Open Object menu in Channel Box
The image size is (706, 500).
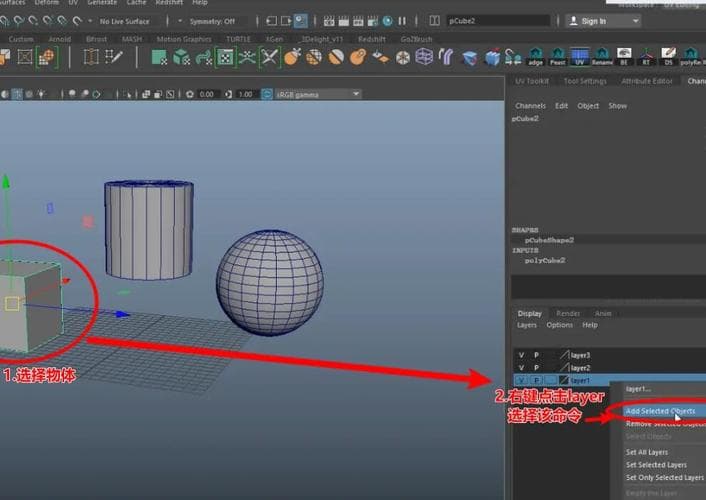pos(588,105)
